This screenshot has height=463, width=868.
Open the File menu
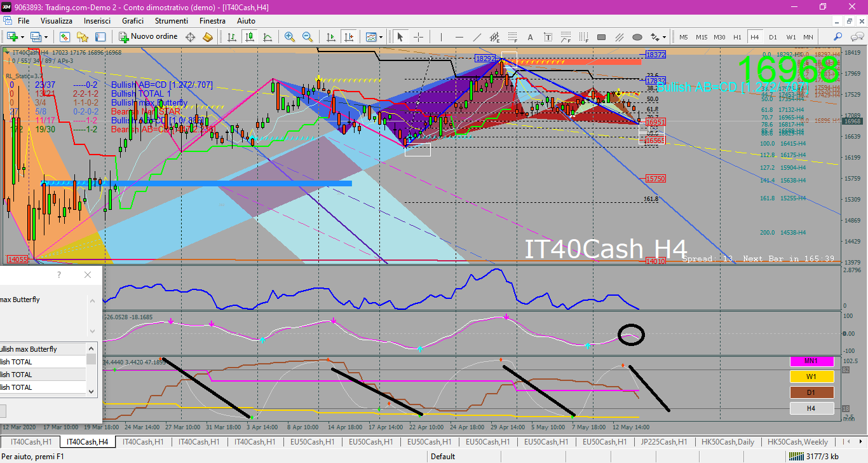coord(24,21)
